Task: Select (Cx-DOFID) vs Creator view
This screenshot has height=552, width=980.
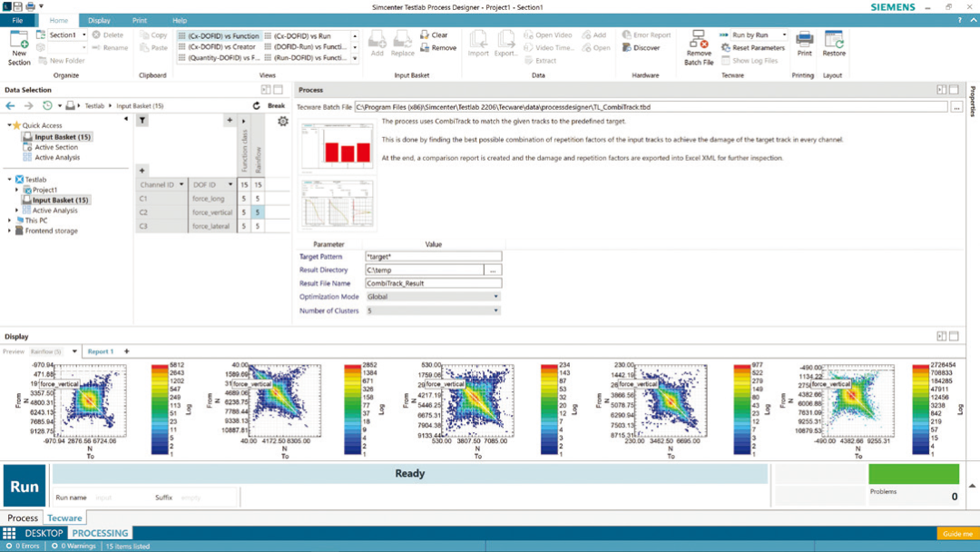Action: tap(217, 47)
